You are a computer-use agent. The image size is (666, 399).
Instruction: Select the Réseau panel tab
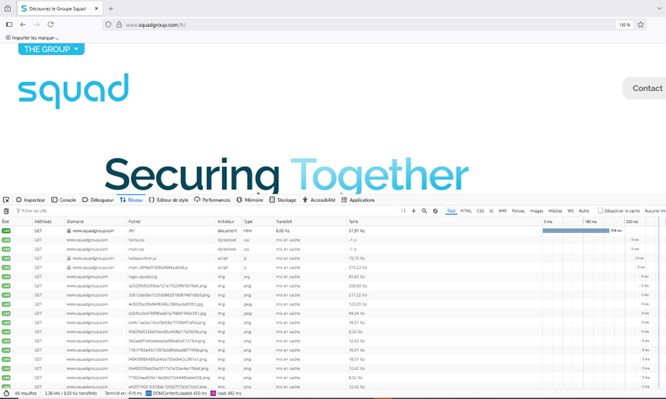pos(131,200)
